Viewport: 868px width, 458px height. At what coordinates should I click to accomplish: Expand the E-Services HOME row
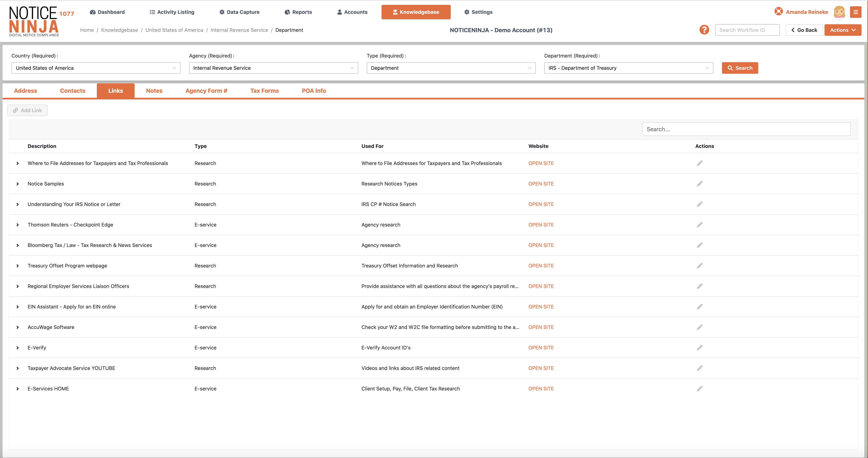point(18,389)
